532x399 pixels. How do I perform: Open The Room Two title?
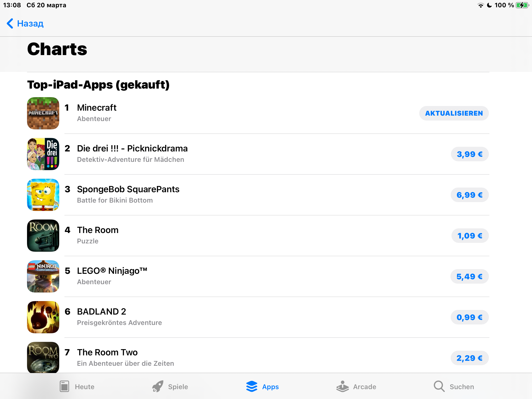click(107, 352)
